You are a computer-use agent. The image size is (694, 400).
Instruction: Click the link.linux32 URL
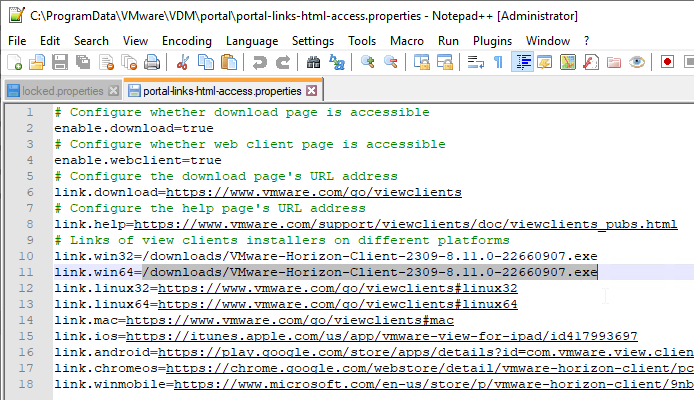point(338,288)
